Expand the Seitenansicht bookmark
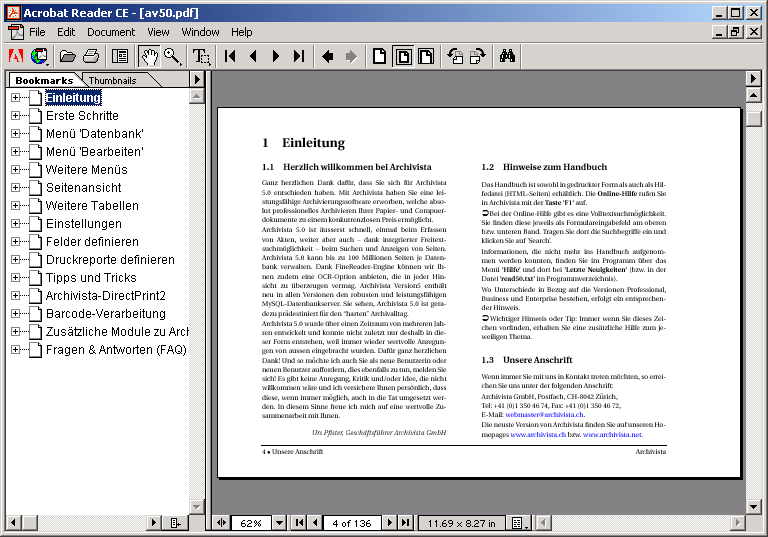768x537 pixels. point(16,188)
